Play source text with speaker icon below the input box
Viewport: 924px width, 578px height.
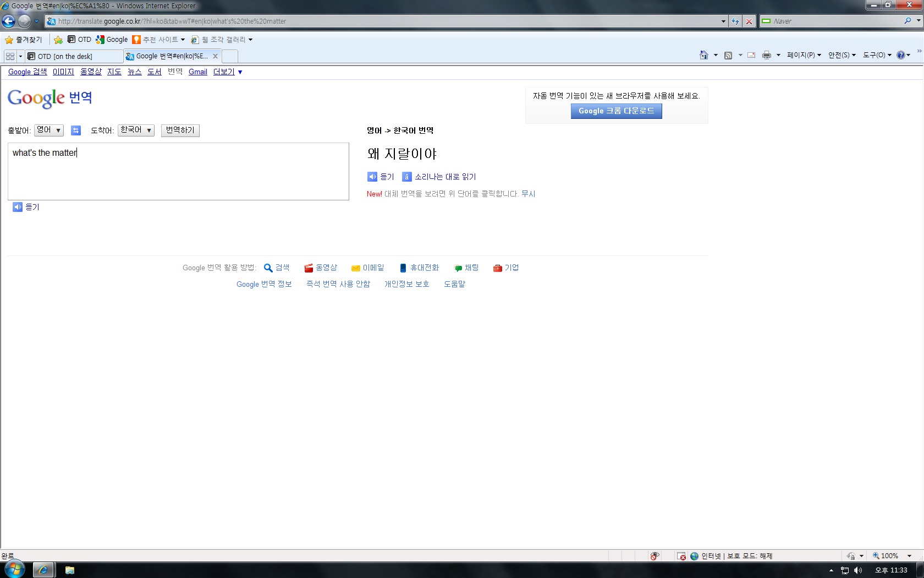click(x=18, y=207)
